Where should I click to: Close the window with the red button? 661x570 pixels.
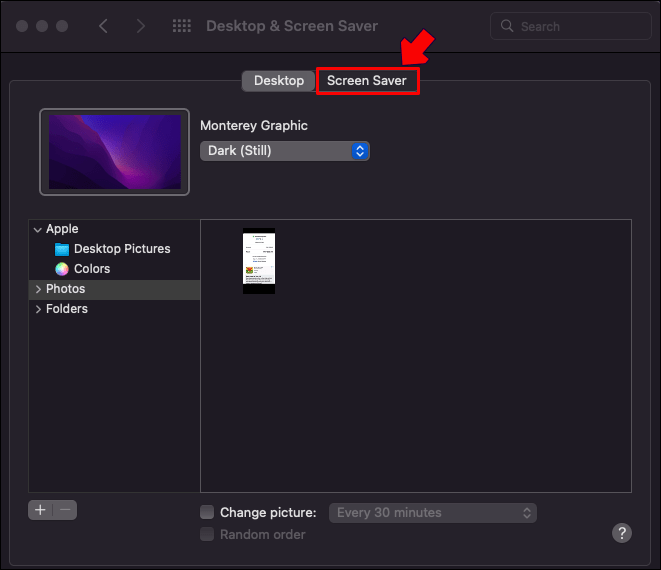[22, 26]
